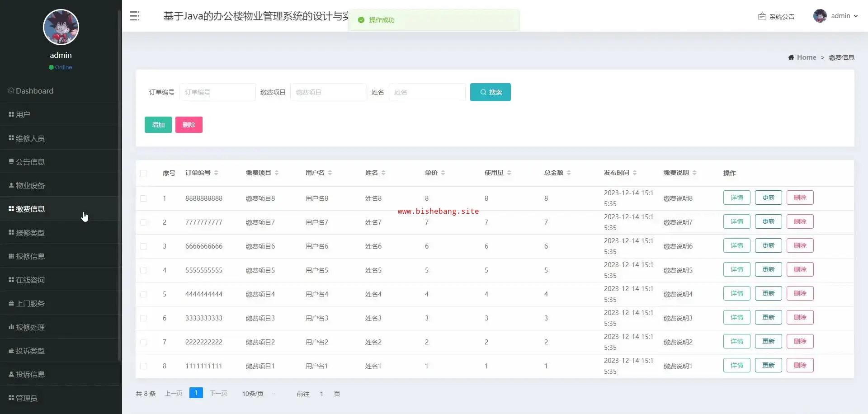Focus the 缴费项目 search input
The height and width of the screenshot is (414, 868).
pos(329,92)
